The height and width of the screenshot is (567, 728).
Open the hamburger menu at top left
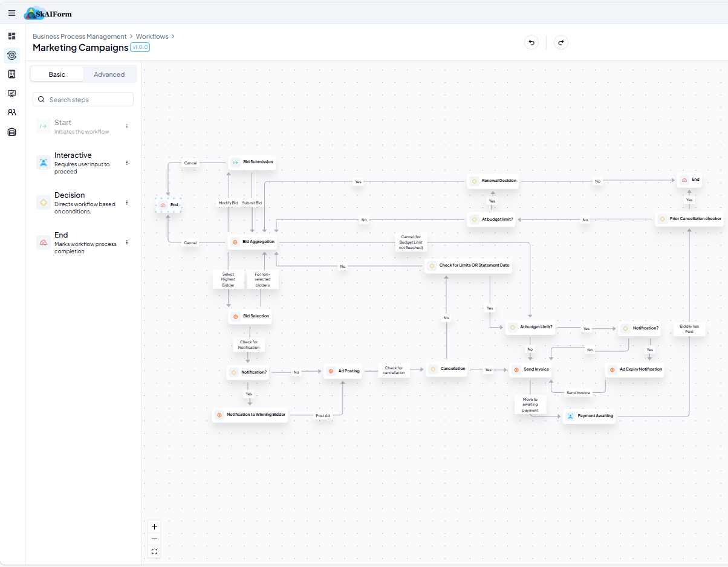pos(11,13)
